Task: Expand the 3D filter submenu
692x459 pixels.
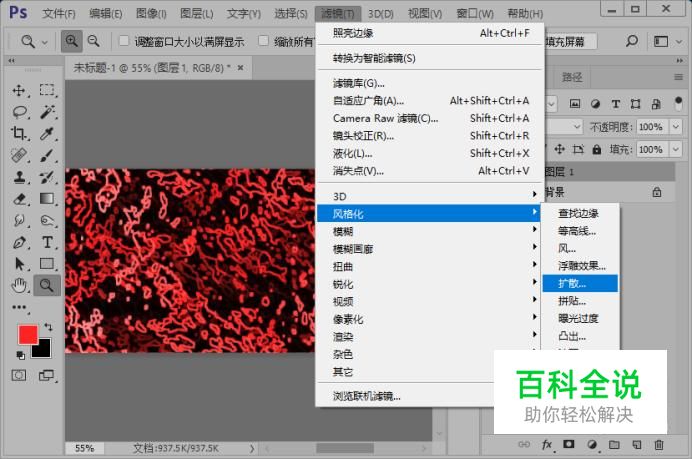Action: (430, 196)
